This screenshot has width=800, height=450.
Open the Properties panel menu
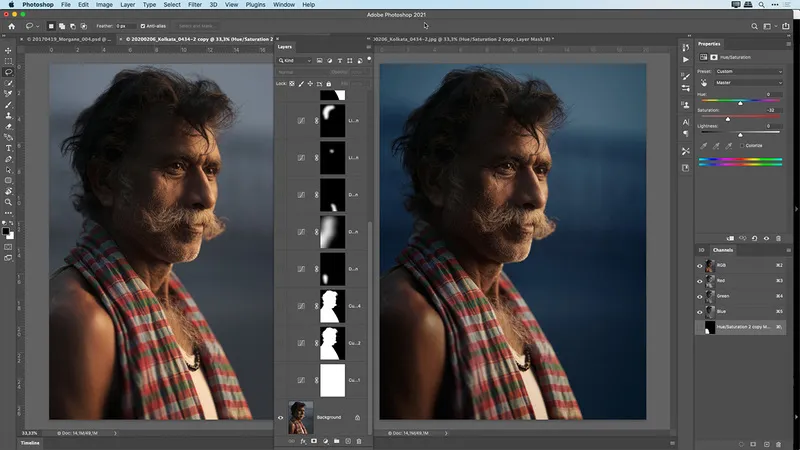click(788, 44)
